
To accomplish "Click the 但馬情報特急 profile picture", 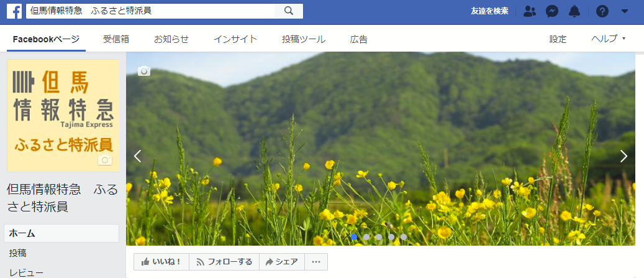I will coord(63,116).
